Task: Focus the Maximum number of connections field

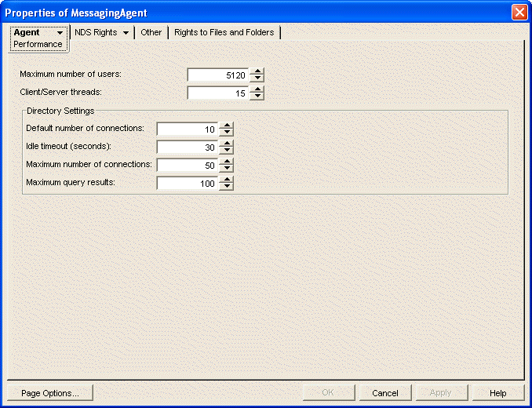Action: point(188,166)
